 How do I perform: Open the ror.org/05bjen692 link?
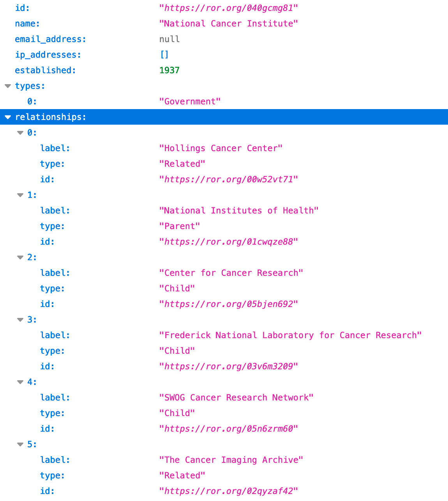click(228, 304)
